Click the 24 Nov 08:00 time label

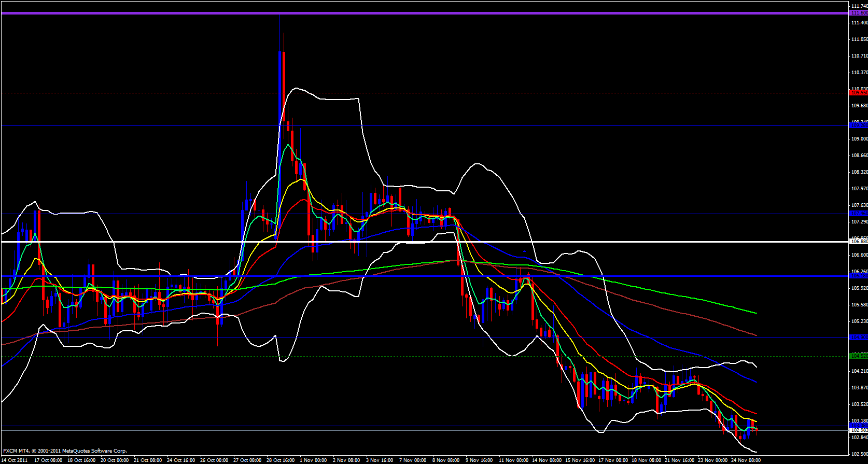click(x=745, y=460)
